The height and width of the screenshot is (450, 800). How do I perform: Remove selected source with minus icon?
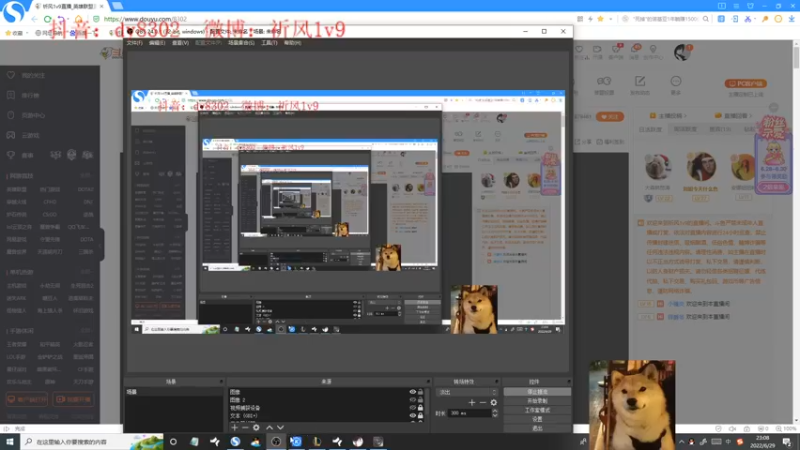coord(245,428)
